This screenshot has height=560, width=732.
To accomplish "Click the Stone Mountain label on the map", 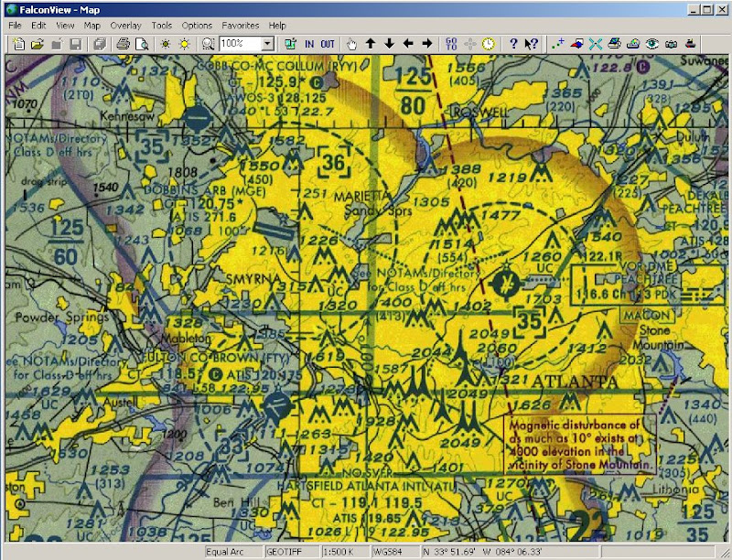I will coord(658,338).
